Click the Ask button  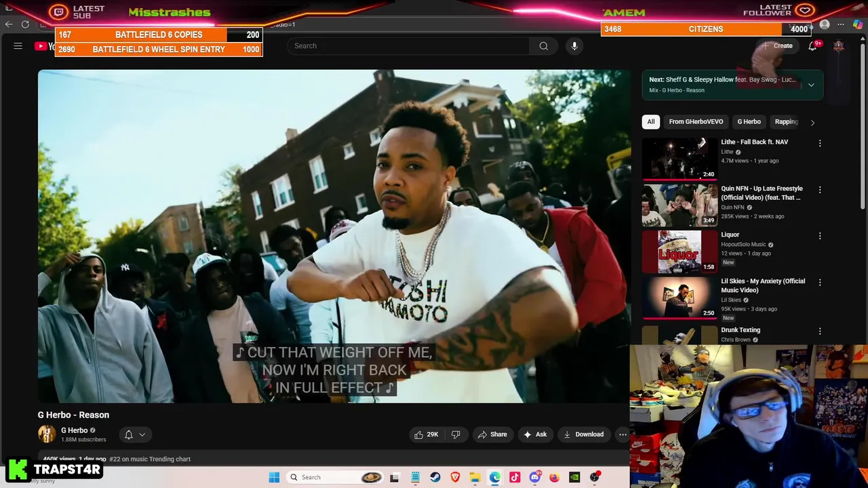[x=535, y=434]
